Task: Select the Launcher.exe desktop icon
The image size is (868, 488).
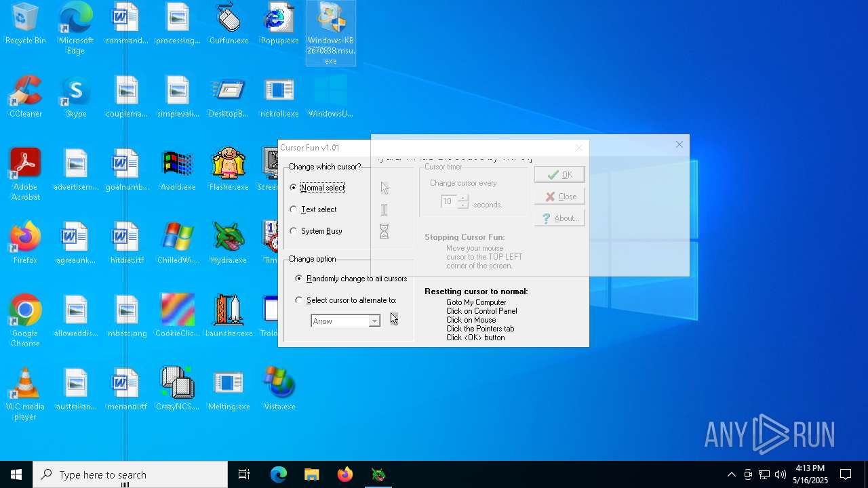Action: [x=229, y=317]
